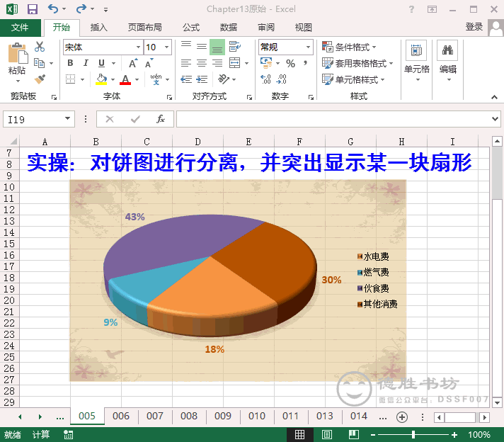This screenshot has height=442, width=504.
Task: Apply fill color with the paint bucket
Action: [101, 79]
